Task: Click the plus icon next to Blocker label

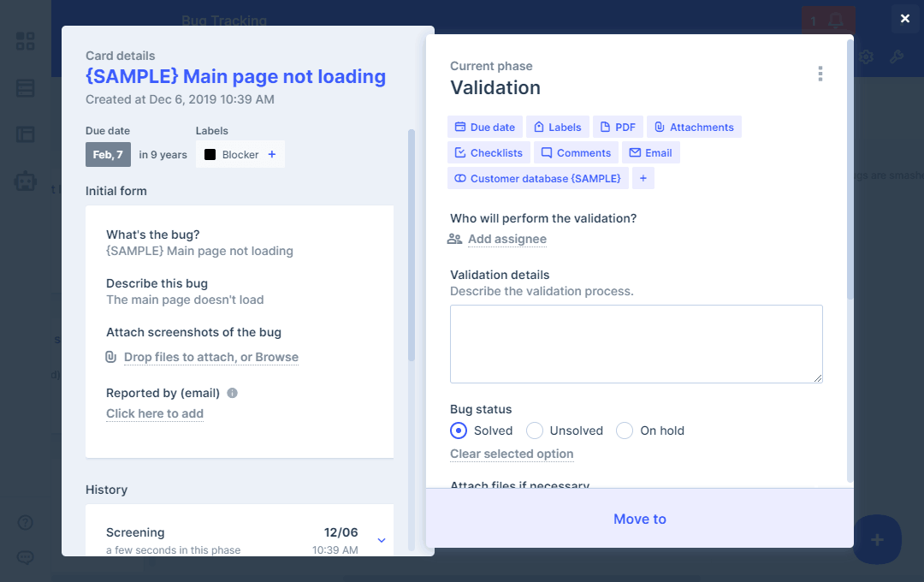Action: [272, 155]
